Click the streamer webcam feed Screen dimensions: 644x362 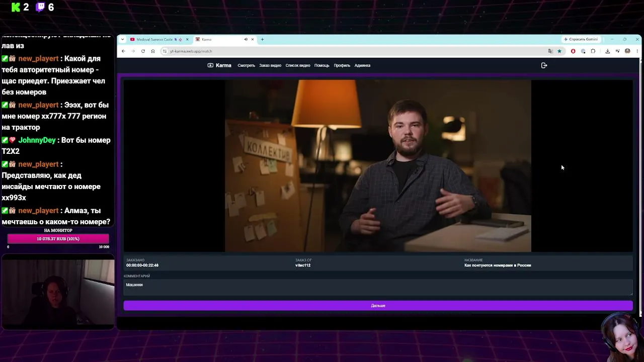(x=58, y=292)
